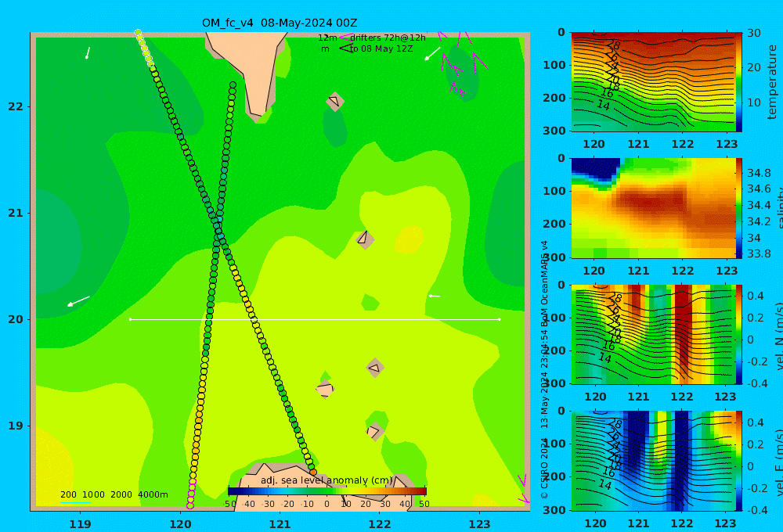Click longitude label 123 under the main map

[479, 524]
